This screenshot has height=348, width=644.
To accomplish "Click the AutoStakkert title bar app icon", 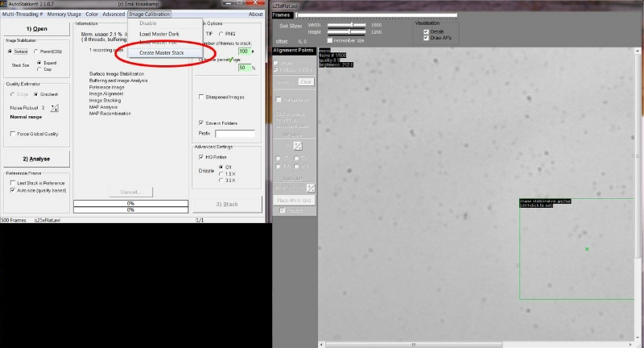I will [4, 4].
